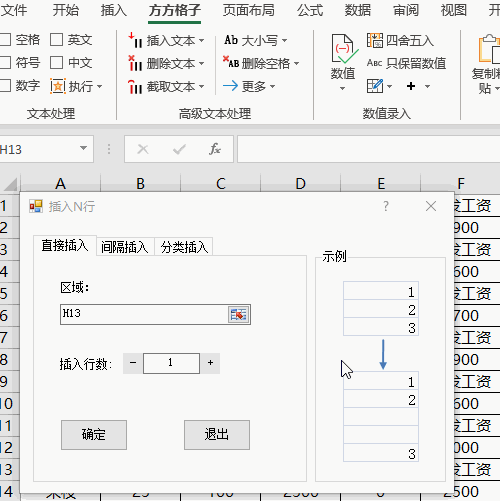The height and width of the screenshot is (501, 500).
Task: Click the 数值 document icon
Action: [344, 49]
